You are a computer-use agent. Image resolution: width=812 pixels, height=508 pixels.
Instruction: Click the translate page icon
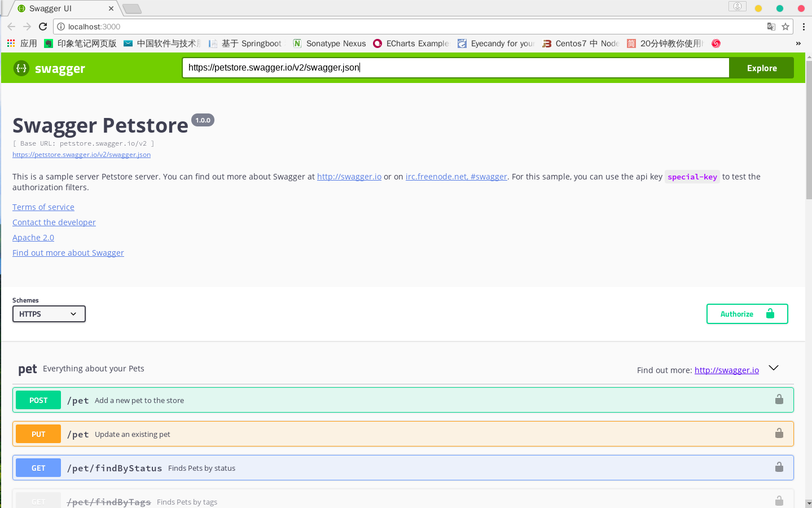coord(771,27)
